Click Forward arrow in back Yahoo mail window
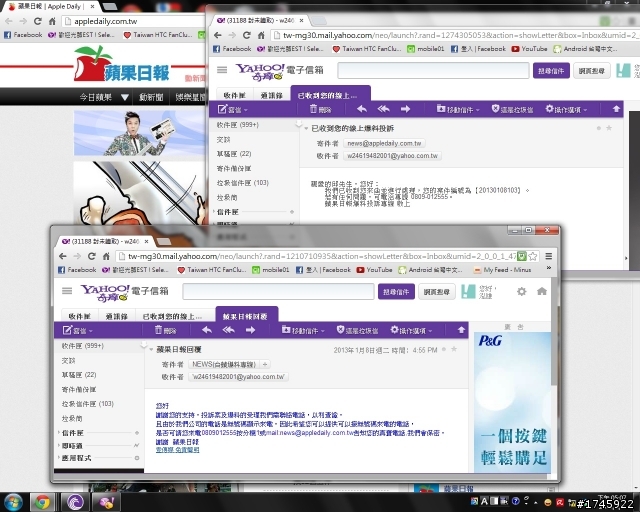 [405, 109]
